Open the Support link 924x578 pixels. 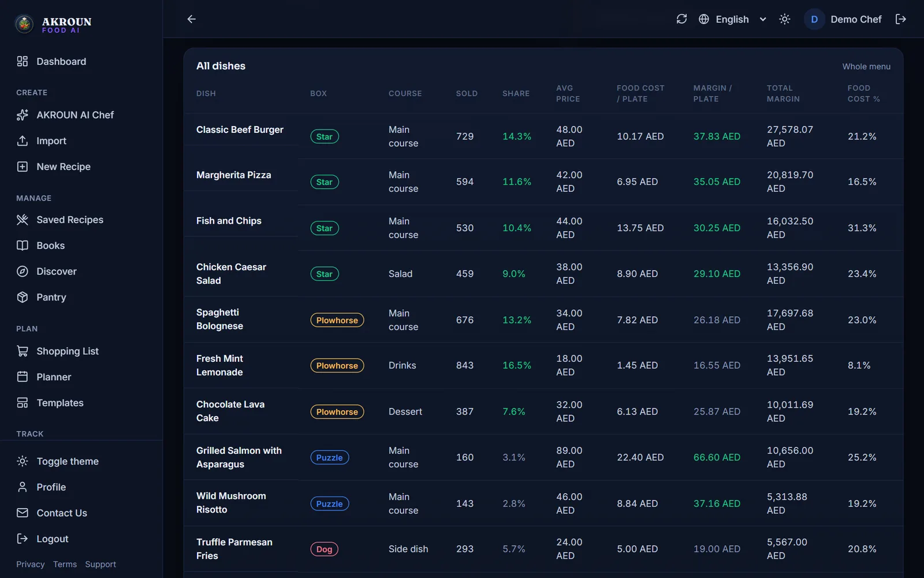[100, 564]
